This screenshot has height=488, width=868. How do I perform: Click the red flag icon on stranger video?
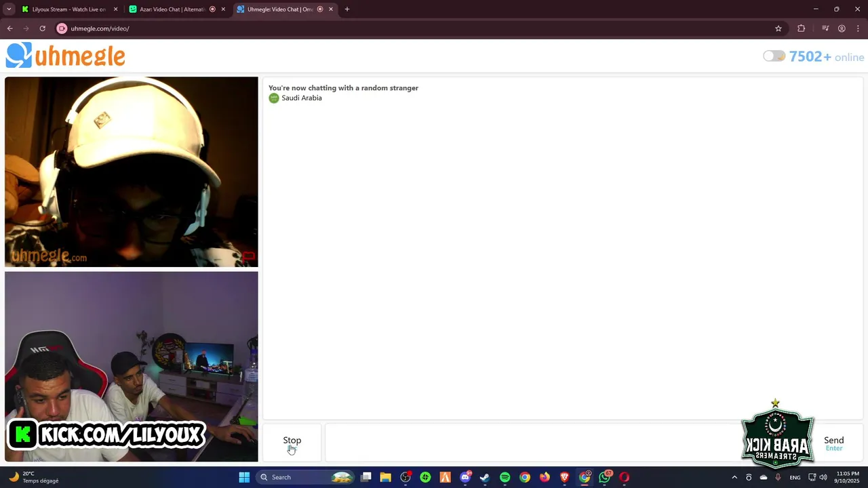(x=248, y=257)
